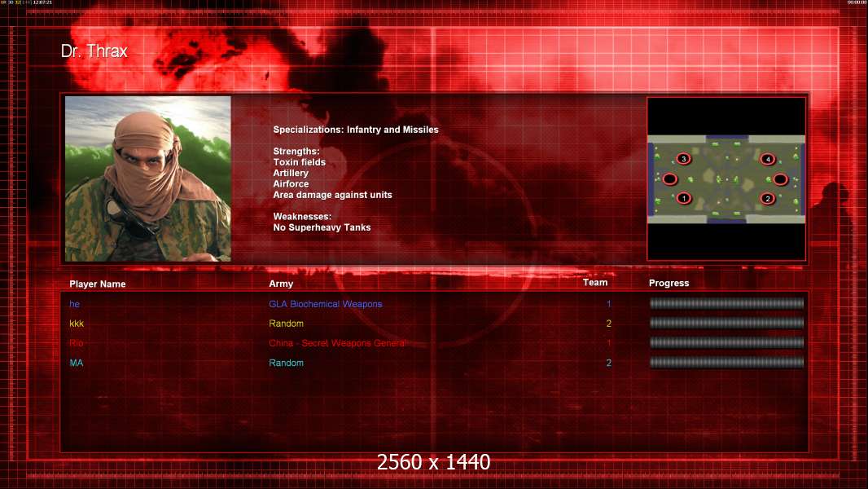Click GLA Biochemical Weapons army entry
The width and height of the screenshot is (868, 489).
click(x=326, y=304)
